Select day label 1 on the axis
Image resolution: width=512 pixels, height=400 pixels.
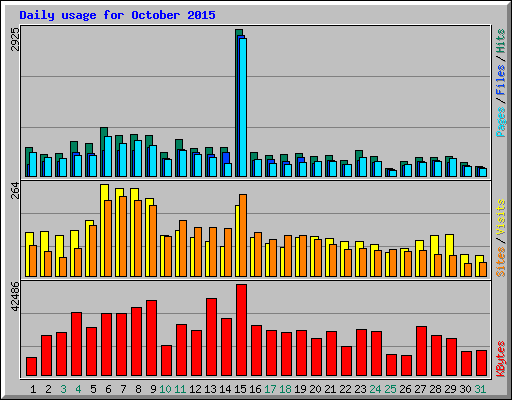(33, 389)
